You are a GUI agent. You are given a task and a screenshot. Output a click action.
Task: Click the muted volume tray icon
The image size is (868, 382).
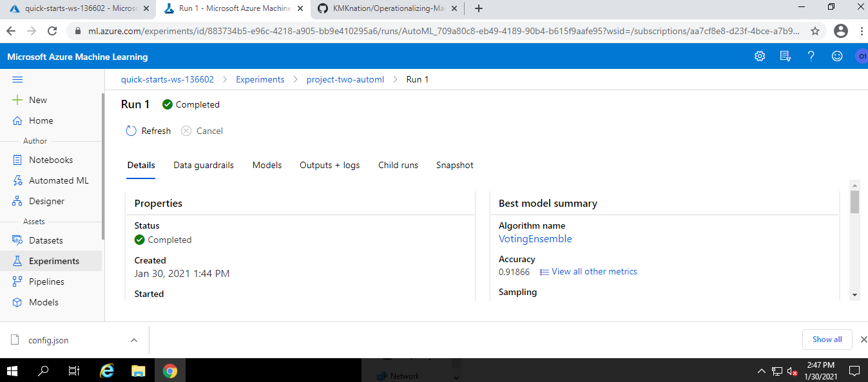pyautogui.click(x=792, y=371)
